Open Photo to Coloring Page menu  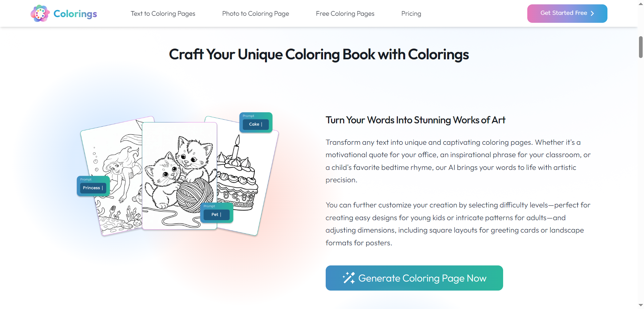[256, 13]
